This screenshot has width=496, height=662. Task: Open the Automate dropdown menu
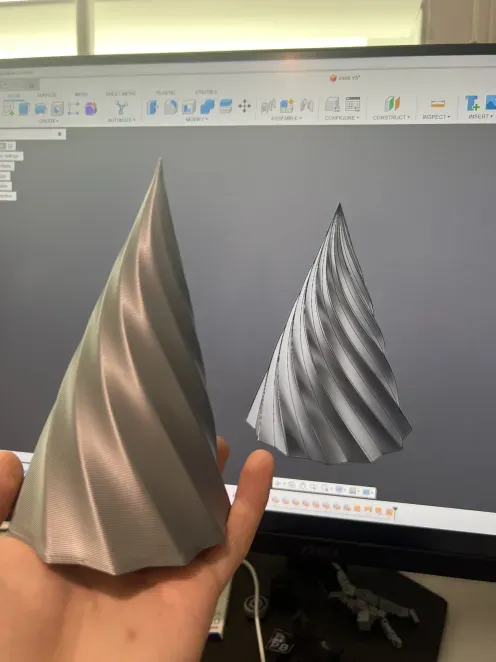121,120
